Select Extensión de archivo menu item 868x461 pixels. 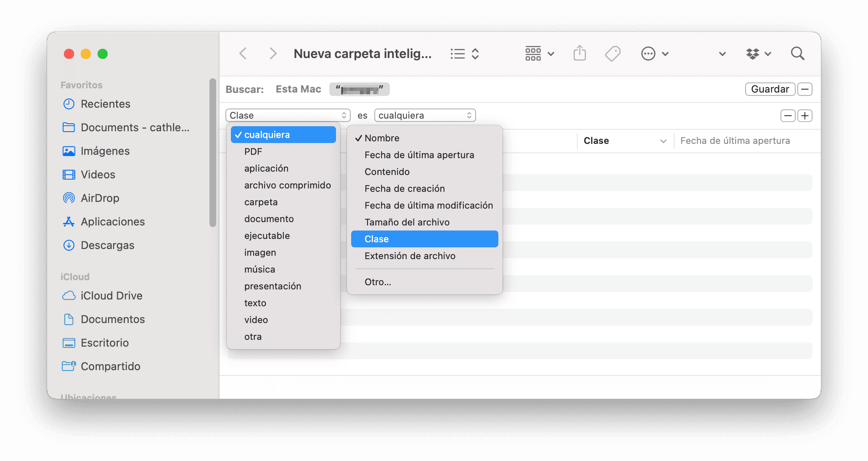(x=425, y=256)
